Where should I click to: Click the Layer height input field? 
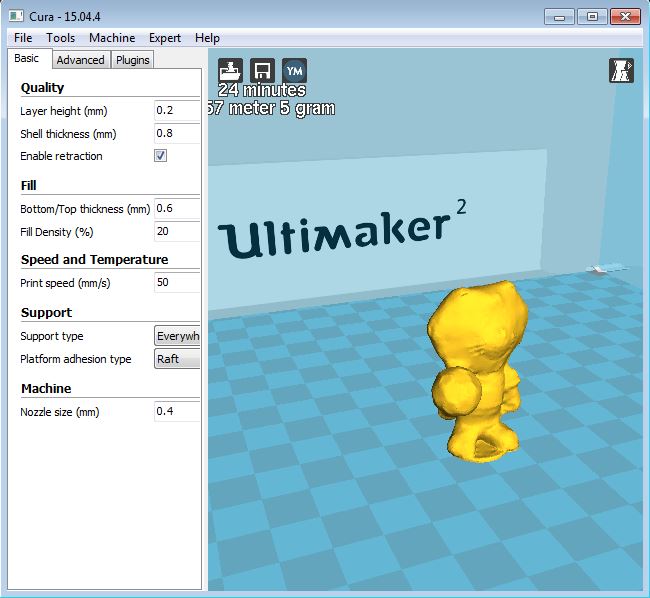[177, 110]
